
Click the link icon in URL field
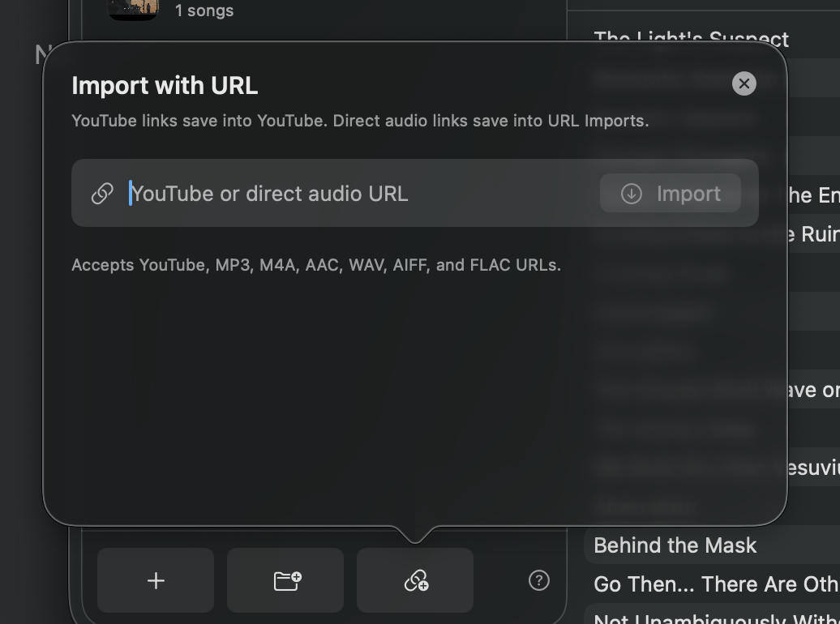[102, 194]
